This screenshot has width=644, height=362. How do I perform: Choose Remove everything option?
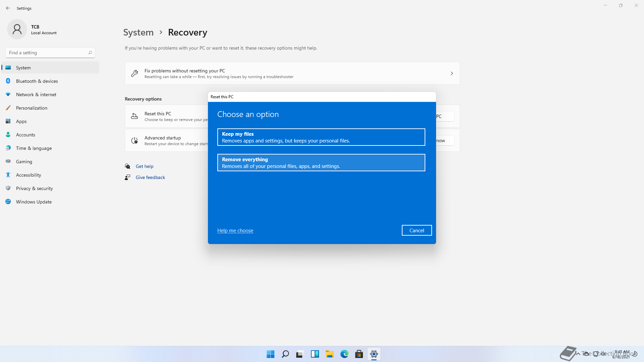click(321, 163)
